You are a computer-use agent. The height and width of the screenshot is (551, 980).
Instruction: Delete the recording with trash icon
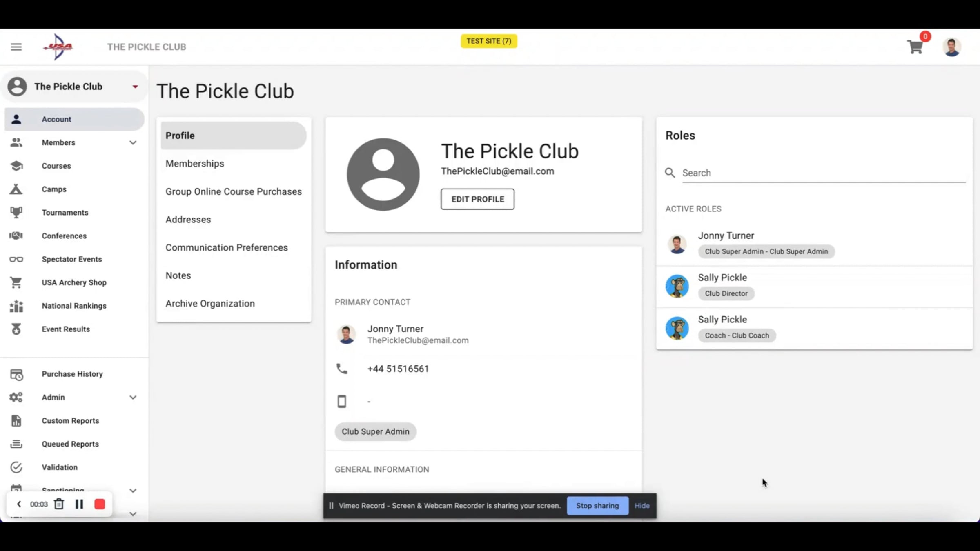59,504
